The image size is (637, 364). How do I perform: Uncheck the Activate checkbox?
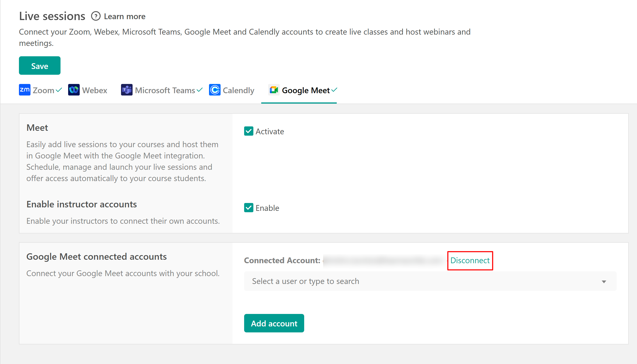coord(249,131)
